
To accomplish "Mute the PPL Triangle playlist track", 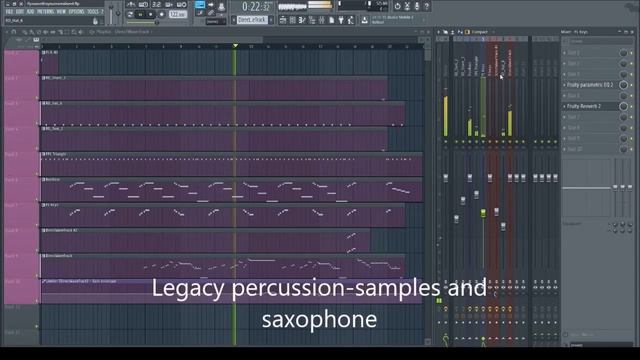I will (36, 174).
